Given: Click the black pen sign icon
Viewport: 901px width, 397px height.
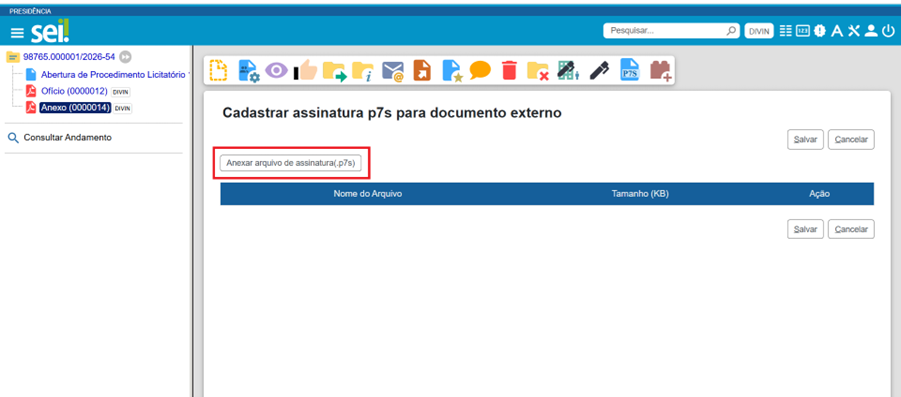Looking at the screenshot, I should 599,71.
